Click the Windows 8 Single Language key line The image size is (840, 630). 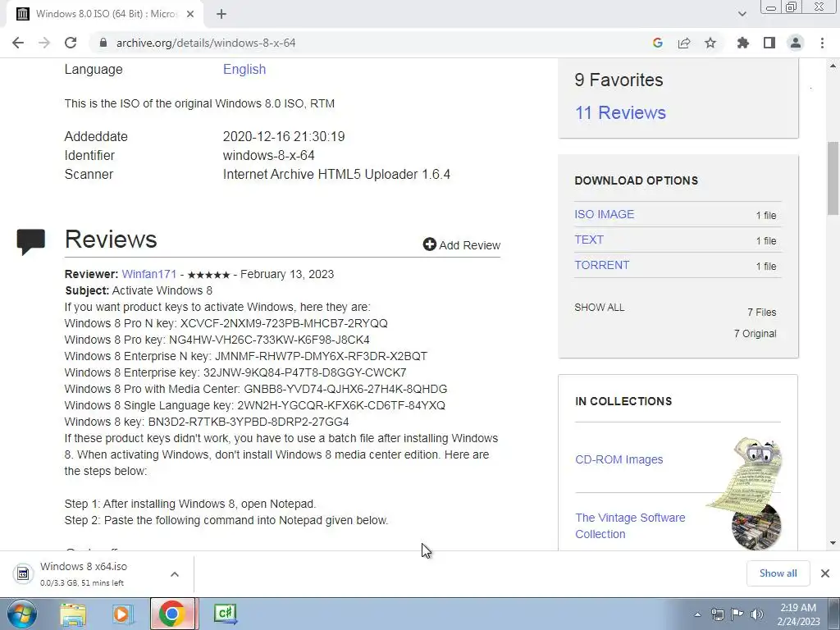255,405
